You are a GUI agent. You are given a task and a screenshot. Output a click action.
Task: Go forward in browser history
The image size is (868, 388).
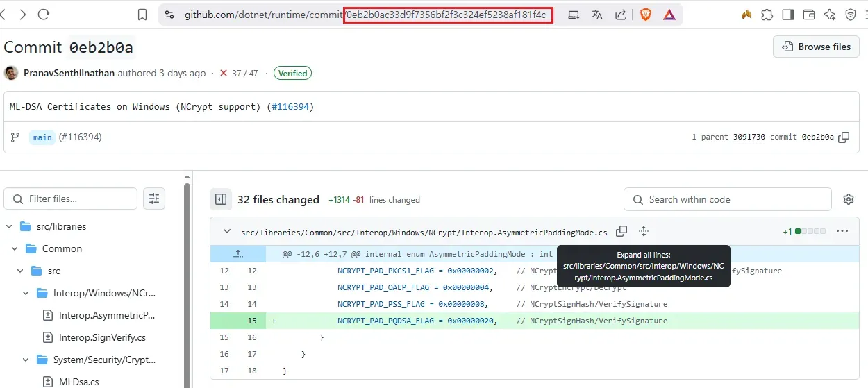pos(23,15)
